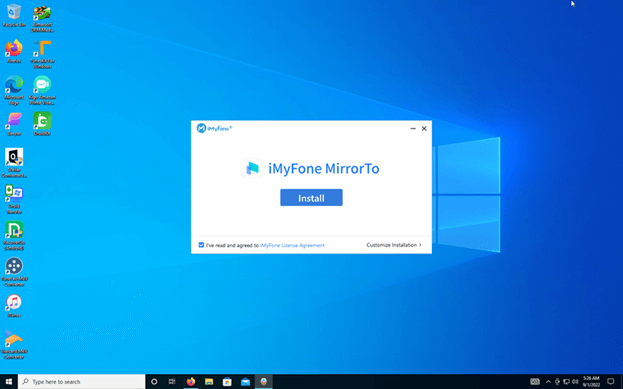This screenshot has width=623, height=389.
Task: Select the Stellar Converter desktop shortcut
Action: pyautogui.click(x=14, y=163)
